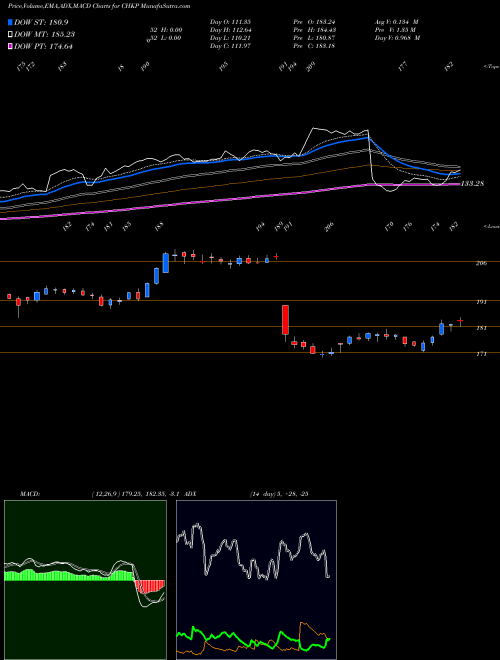Click the white DOW MT legend swatch
The height and width of the screenshot is (660, 500).
coord(10,35)
